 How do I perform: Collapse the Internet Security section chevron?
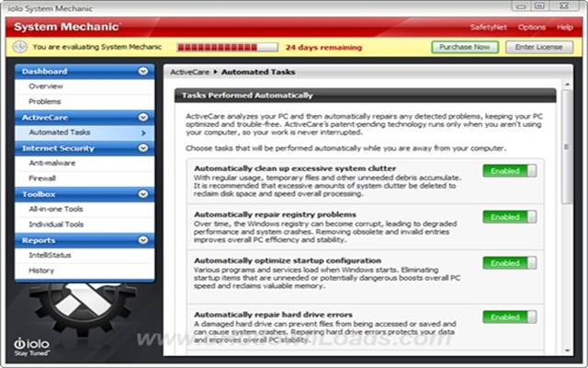(143, 148)
